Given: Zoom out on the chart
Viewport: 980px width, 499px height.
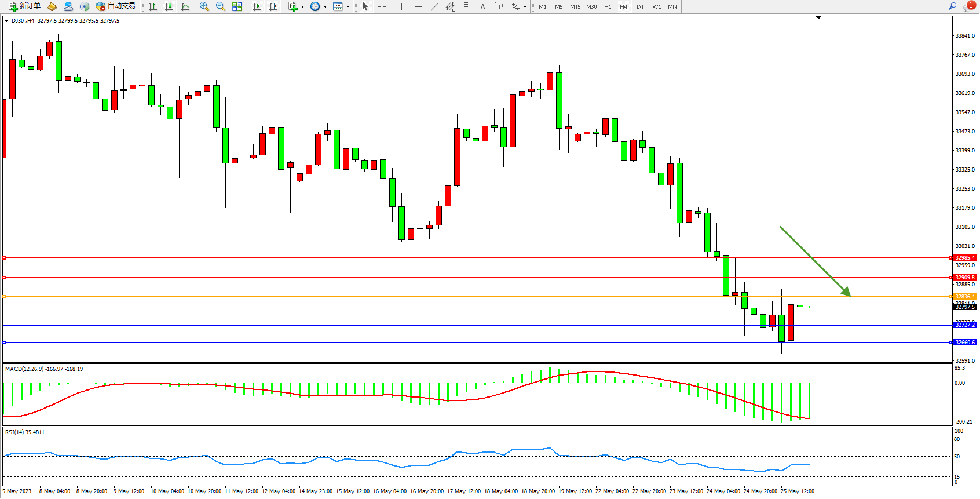Looking at the screenshot, I should tap(221, 6).
